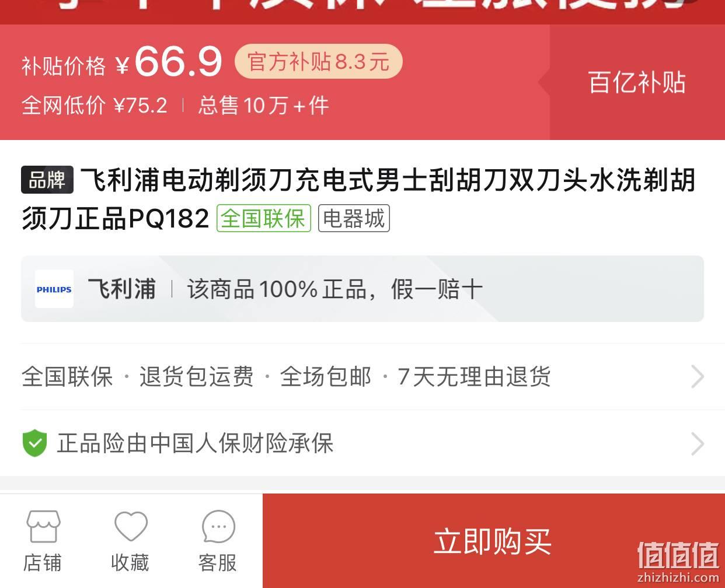The height and width of the screenshot is (588, 725).
Task: Tap the 值值值 watermark logo
Action: point(678,561)
